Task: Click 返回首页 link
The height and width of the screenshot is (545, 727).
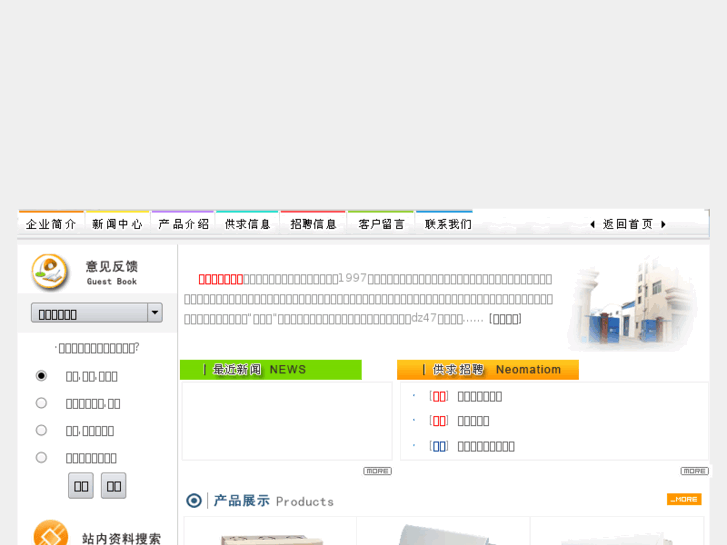Action: coord(628,224)
